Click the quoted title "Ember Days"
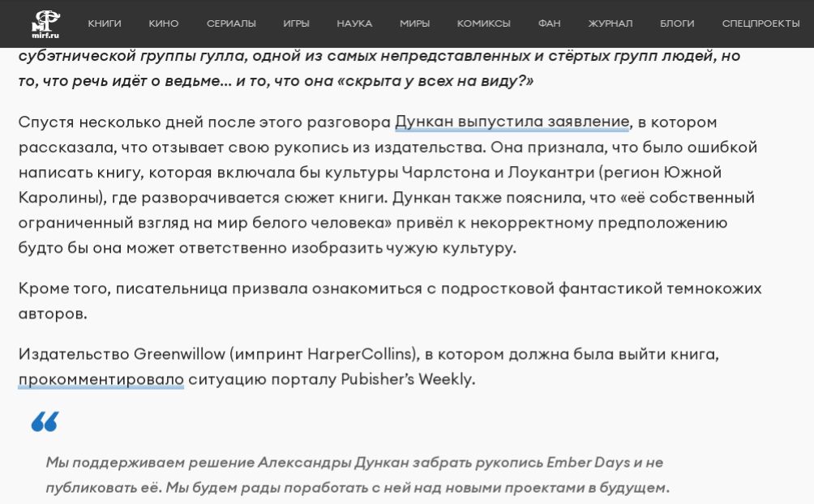The width and height of the screenshot is (814, 504). [589, 463]
